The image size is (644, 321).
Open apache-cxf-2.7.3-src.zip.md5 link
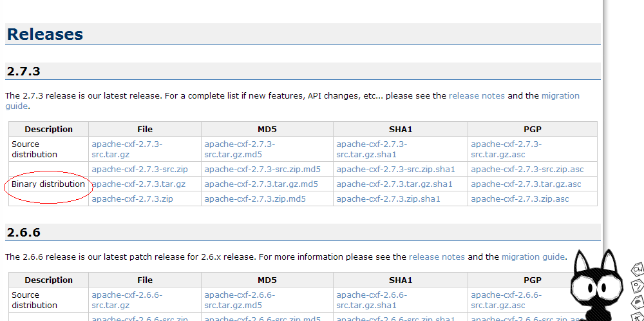[263, 170]
